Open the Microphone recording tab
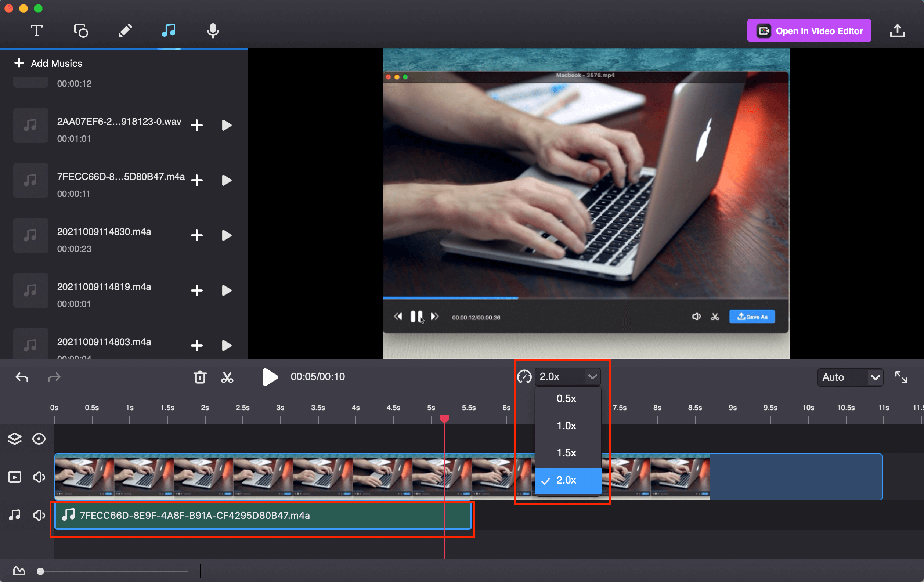Image resolution: width=924 pixels, height=582 pixels. pos(213,31)
